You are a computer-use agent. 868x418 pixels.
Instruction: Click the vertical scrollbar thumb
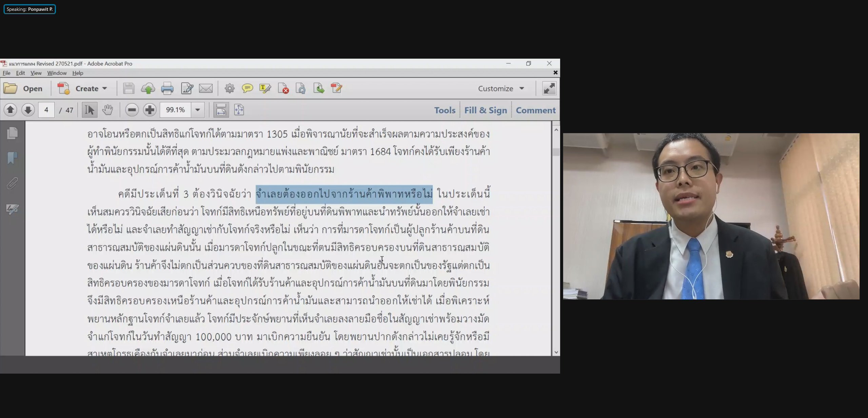[556, 152]
